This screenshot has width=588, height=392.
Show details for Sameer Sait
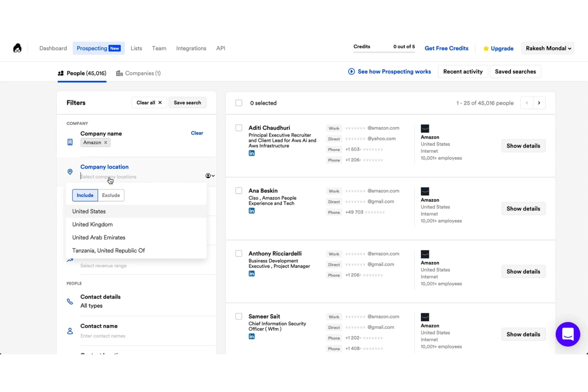point(523,334)
